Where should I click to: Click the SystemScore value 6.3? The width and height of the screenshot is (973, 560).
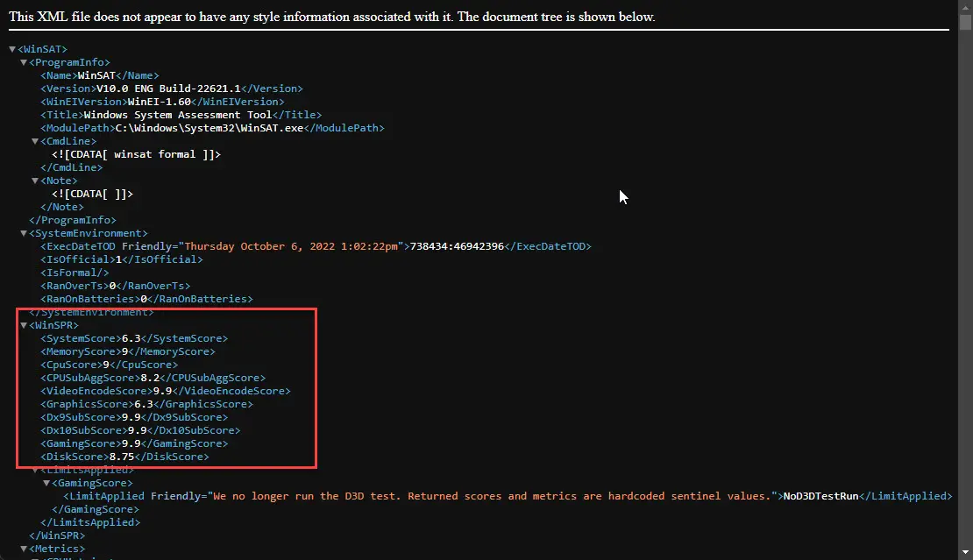click(x=131, y=338)
